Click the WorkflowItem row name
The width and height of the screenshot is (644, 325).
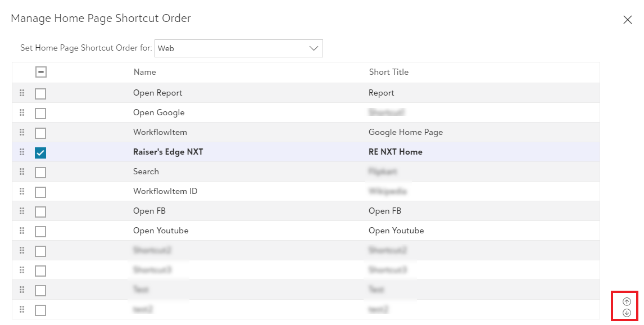pos(160,132)
